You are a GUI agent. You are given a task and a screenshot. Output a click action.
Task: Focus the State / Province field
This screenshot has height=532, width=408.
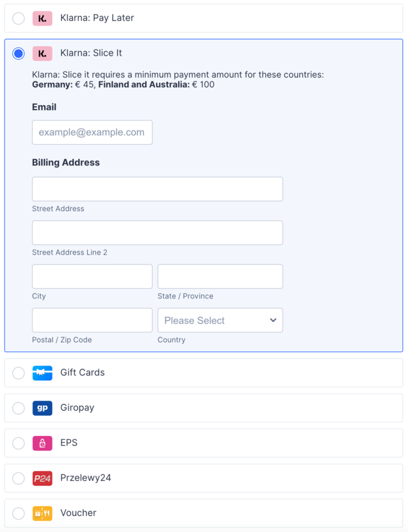coord(220,277)
